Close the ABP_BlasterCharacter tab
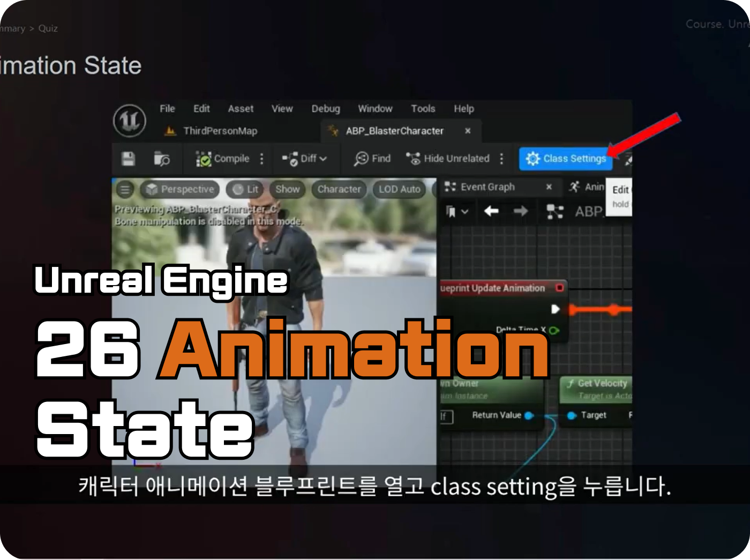This screenshot has width=750, height=560. pyautogui.click(x=468, y=131)
